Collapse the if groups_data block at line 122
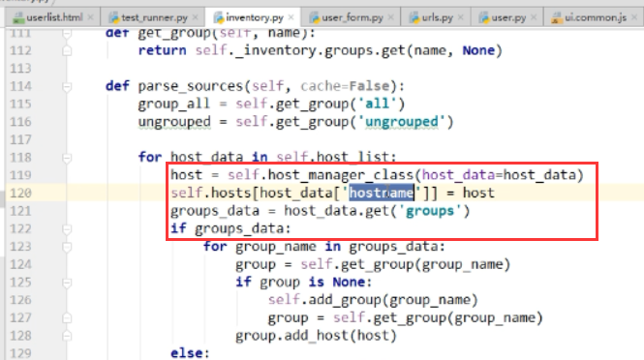This screenshot has height=360, width=644. pos(67,229)
